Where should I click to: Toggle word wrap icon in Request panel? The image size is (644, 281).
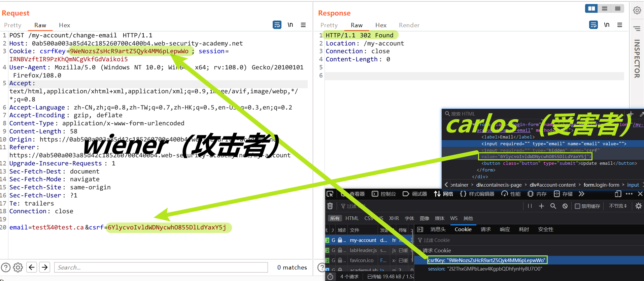point(277,25)
